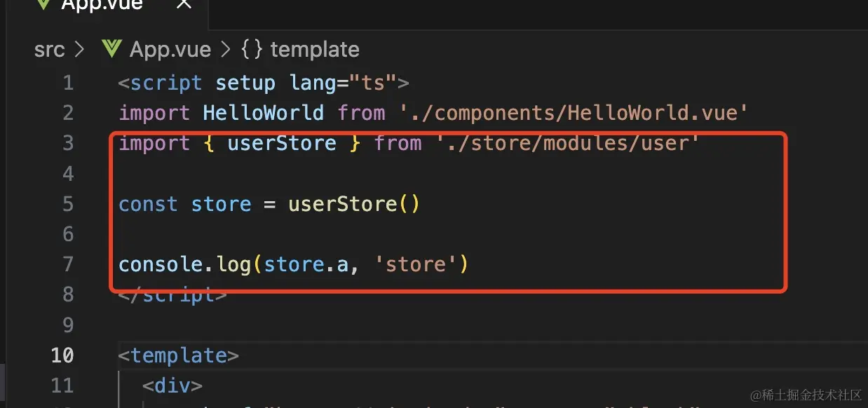Viewport: 868px width, 408px height.
Task: Open the App.vue breadcrumb item
Action: (170, 50)
